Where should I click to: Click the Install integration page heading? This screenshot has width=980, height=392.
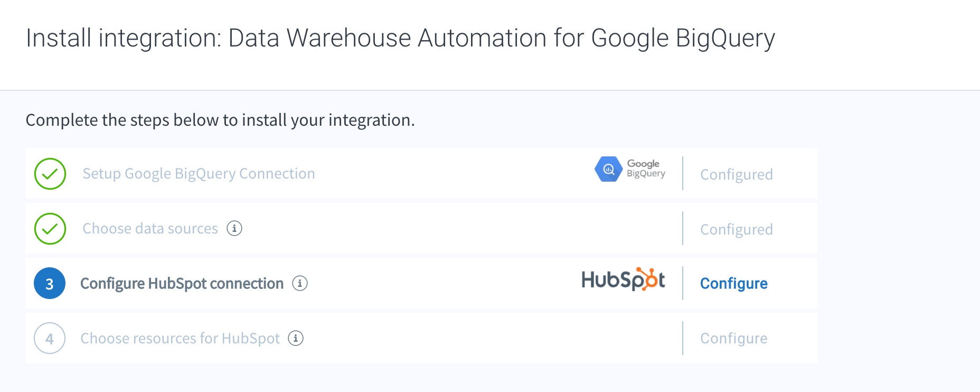tap(400, 38)
